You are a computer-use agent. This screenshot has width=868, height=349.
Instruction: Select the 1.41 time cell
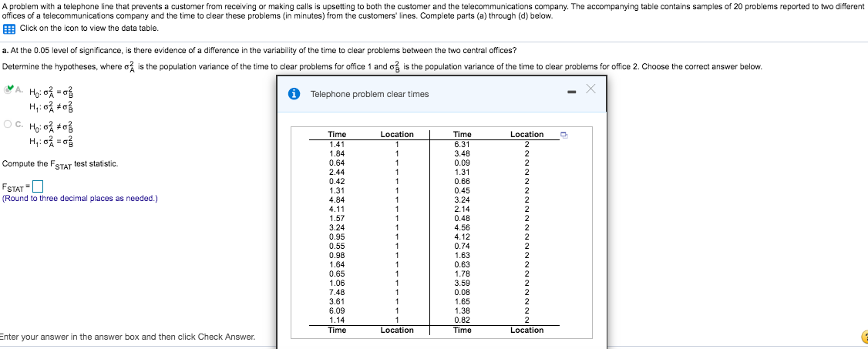[x=337, y=144]
